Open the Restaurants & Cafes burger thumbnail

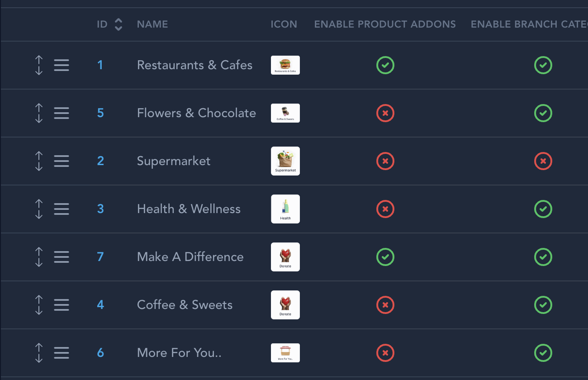pos(285,65)
